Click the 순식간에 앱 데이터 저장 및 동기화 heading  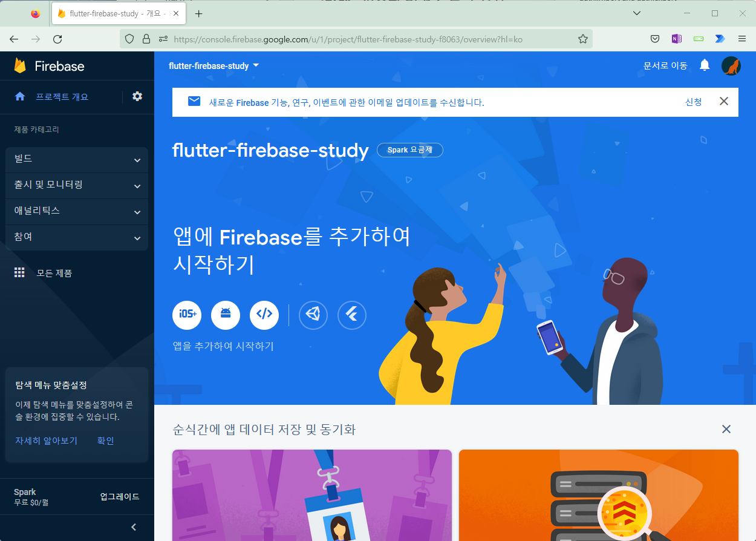[x=264, y=430]
